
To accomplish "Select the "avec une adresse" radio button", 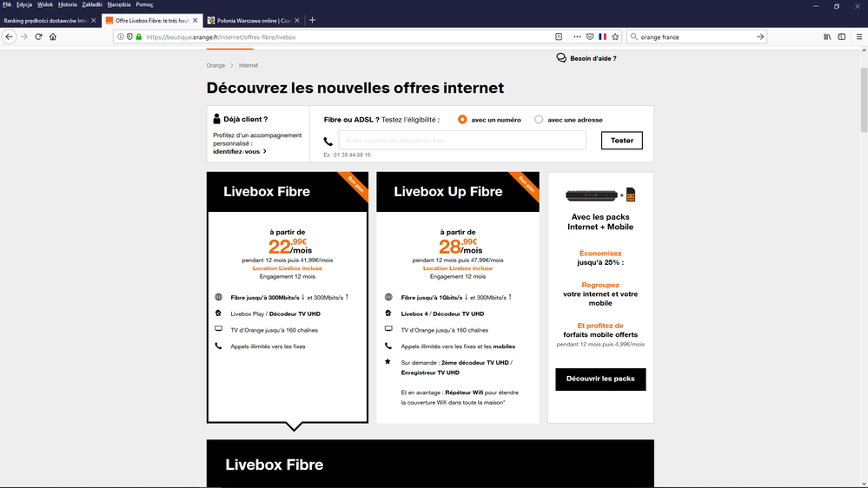I will [x=539, y=120].
